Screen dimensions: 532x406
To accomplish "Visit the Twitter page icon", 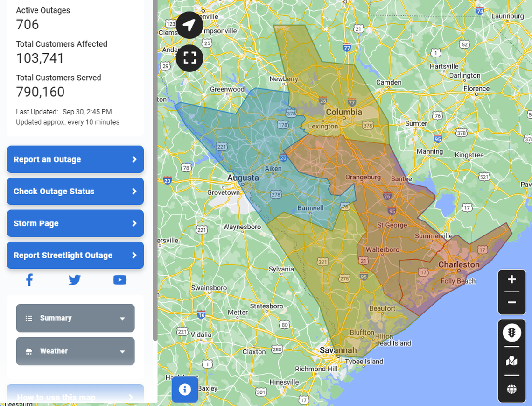I will (74, 279).
